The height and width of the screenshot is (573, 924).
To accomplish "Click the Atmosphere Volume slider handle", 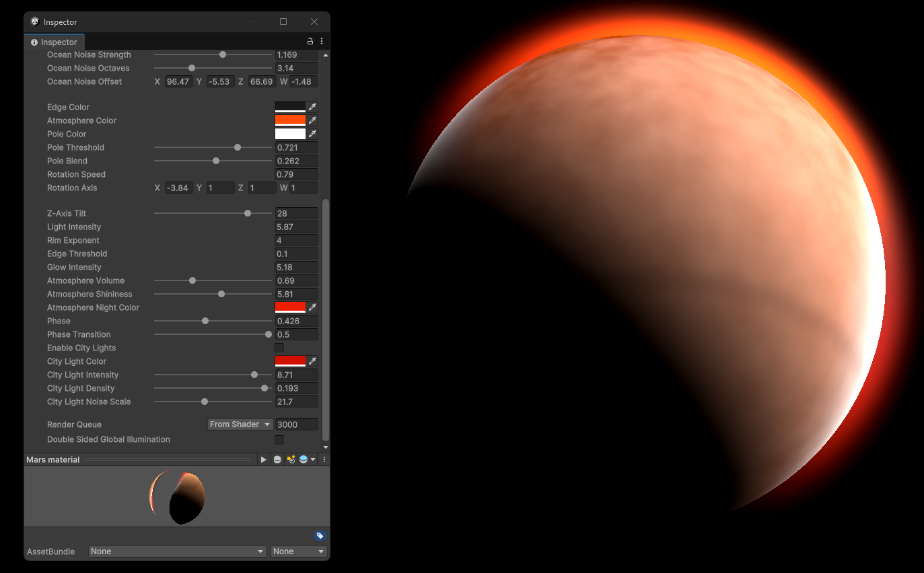I will pyautogui.click(x=192, y=280).
